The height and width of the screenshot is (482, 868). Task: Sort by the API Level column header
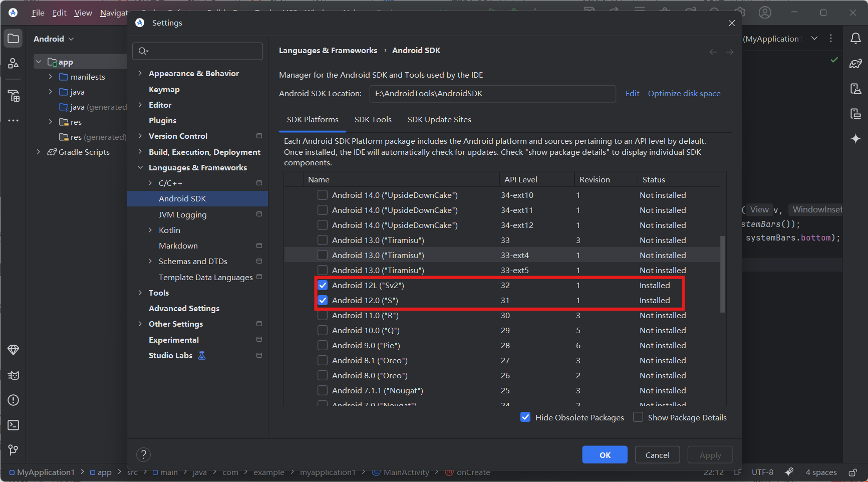click(536, 179)
